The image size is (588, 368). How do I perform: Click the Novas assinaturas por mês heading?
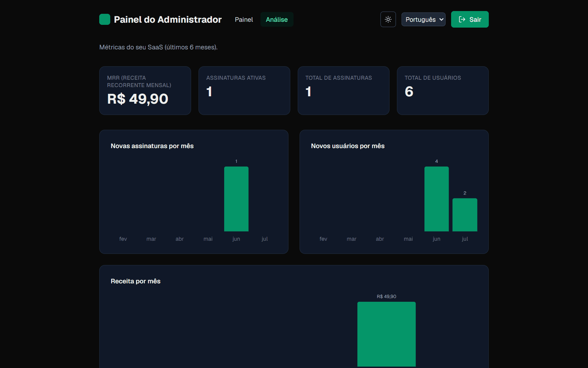152,146
